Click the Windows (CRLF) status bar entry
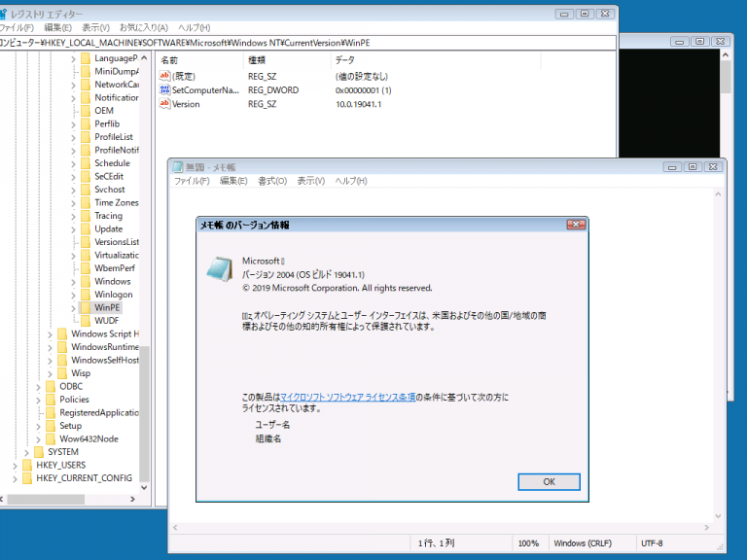 point(583,543)
